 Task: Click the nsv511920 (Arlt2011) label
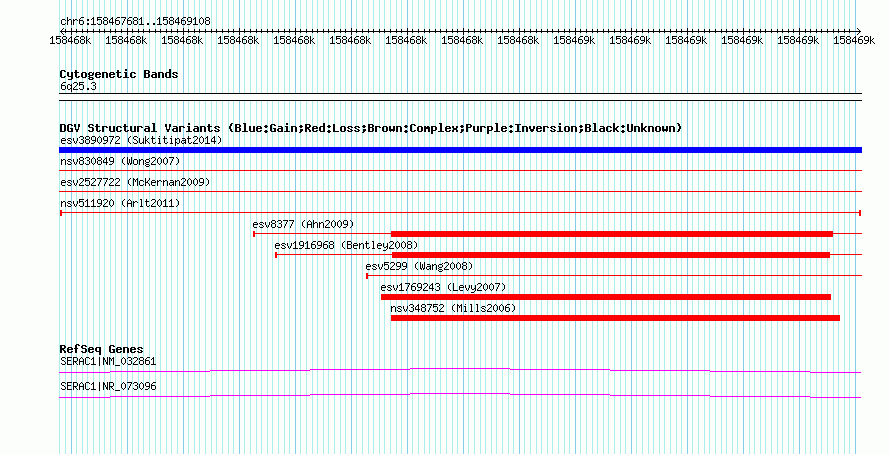120,203
